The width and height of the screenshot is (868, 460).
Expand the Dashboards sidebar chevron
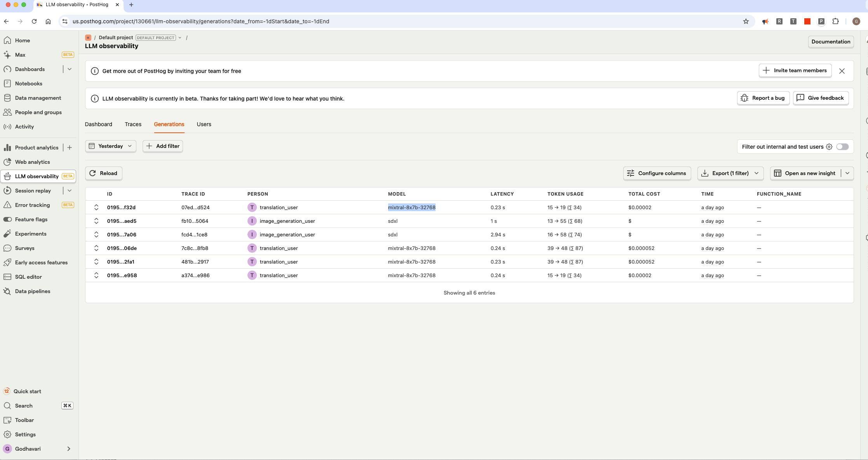tap(70, 69)
